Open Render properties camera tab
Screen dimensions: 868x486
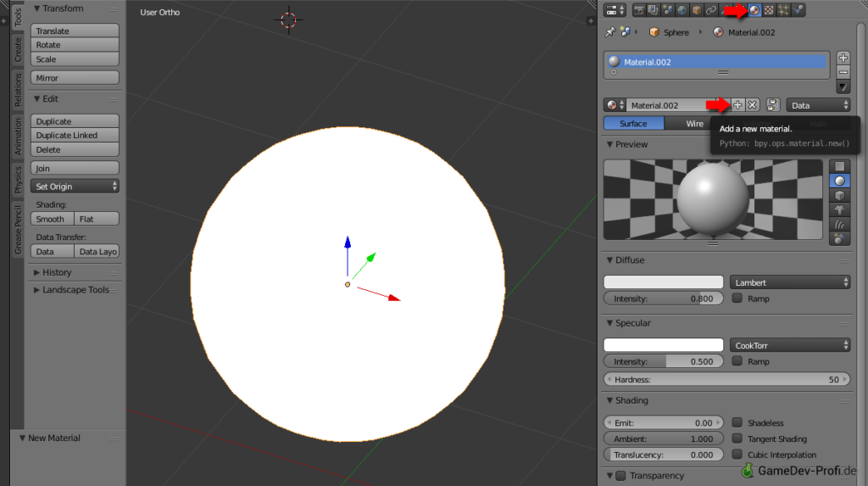tap(639, 10)
